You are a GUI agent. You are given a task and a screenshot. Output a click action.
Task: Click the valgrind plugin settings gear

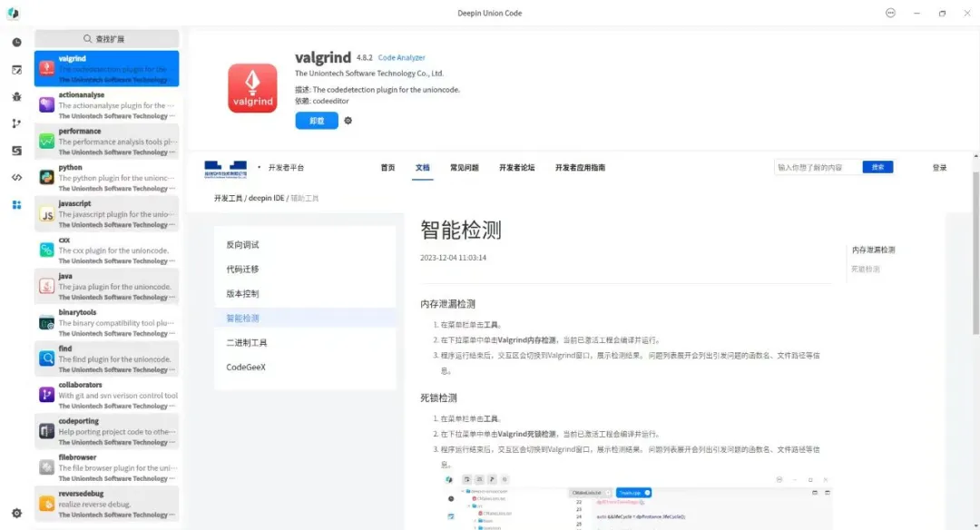coord(348,121)
